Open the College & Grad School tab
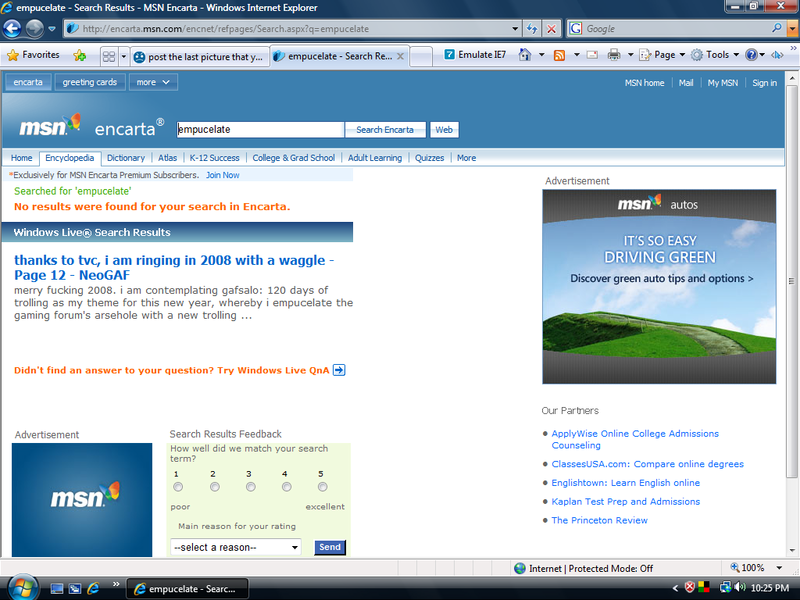Image resolution: width=800 pixels, height=600 pixels. pyautogui.click(x=293, y=158)
